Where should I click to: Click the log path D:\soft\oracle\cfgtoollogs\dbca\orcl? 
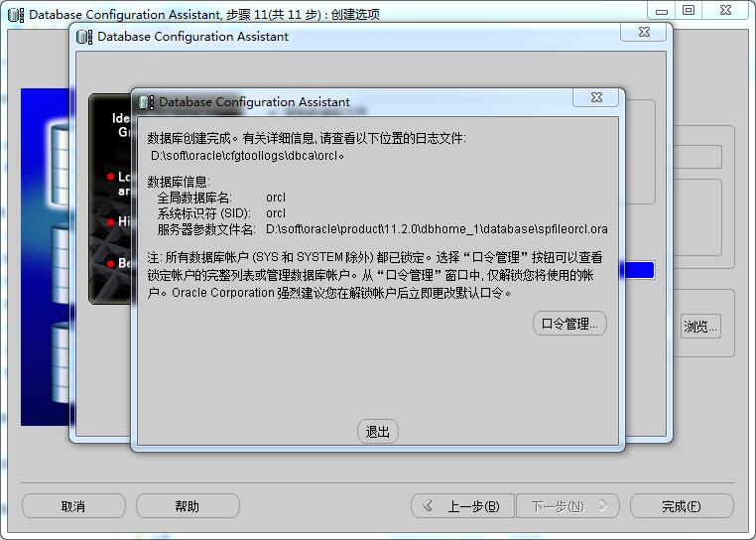[247, 156]
